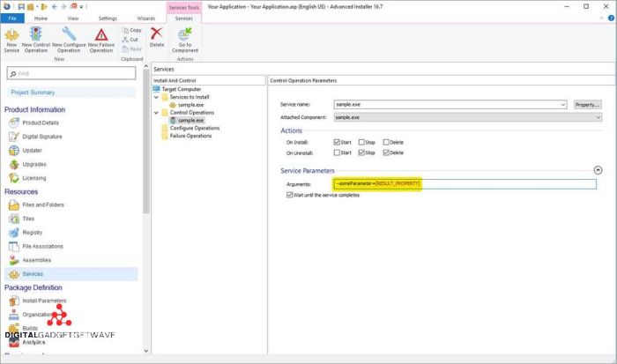Collapse the Service Parameters section
The image size is (617, 364).
click(x=598, y=170)
